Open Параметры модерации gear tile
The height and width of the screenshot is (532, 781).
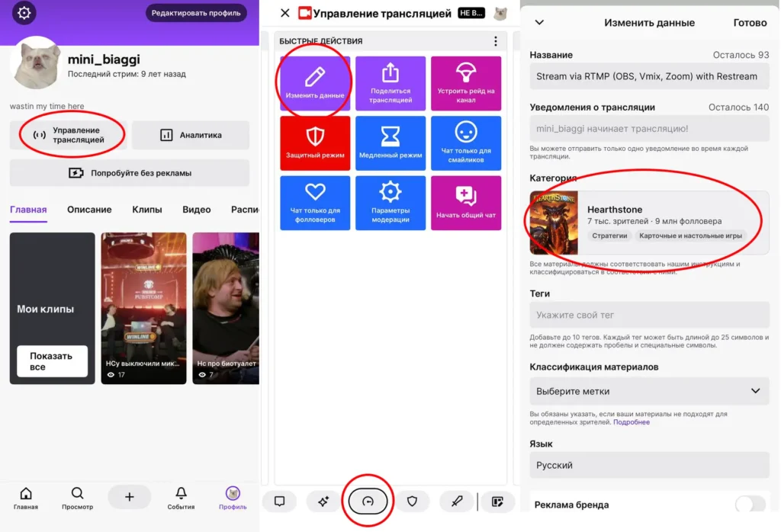(x=390, y=203)
